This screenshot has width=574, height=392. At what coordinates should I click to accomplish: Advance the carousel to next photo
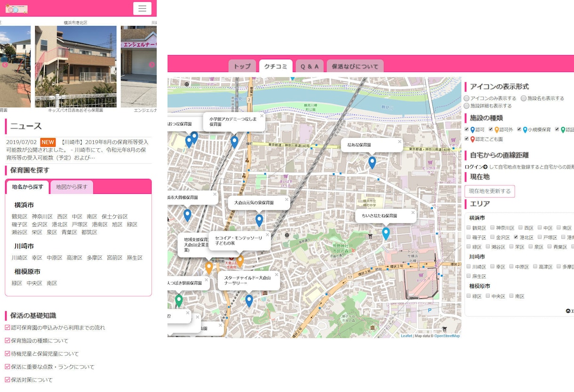click(x=151, y=65)
